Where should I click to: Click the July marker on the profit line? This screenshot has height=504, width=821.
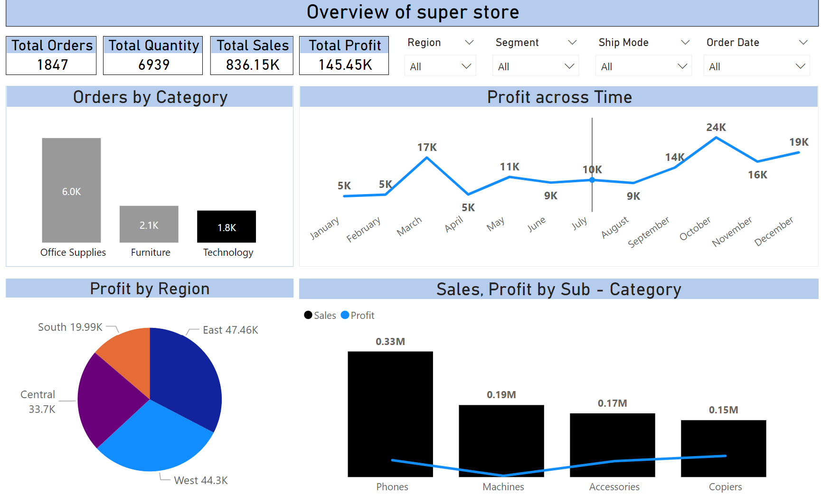click(x=592, y=180)
